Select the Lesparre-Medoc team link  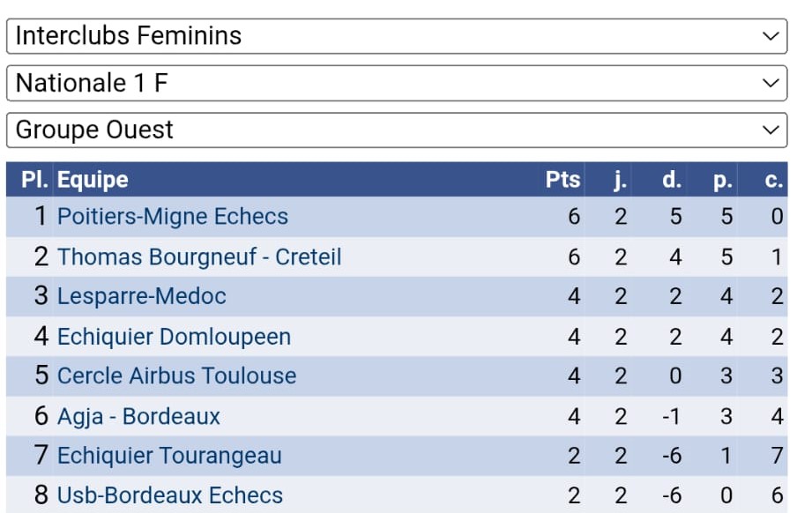[142, 296]
